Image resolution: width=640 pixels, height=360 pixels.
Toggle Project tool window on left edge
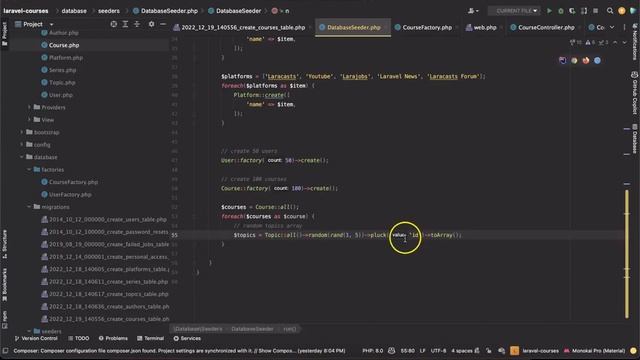(x=4, y=34)
